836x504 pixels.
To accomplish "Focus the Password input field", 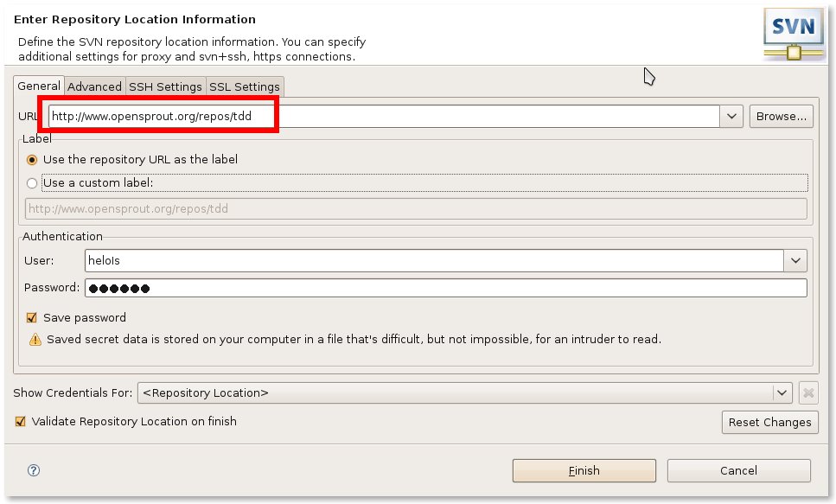I will point(446,288).
